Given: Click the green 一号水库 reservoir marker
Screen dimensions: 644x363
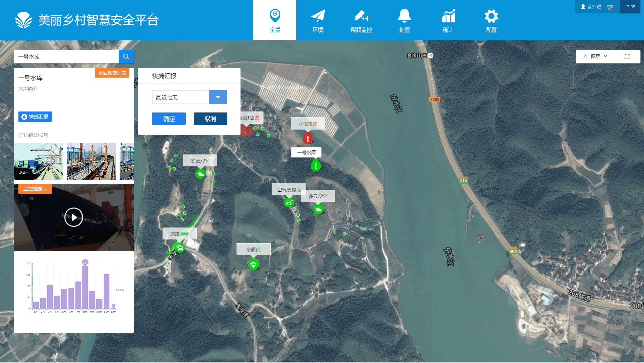Looking at the screenshot, I should [316, 165].
